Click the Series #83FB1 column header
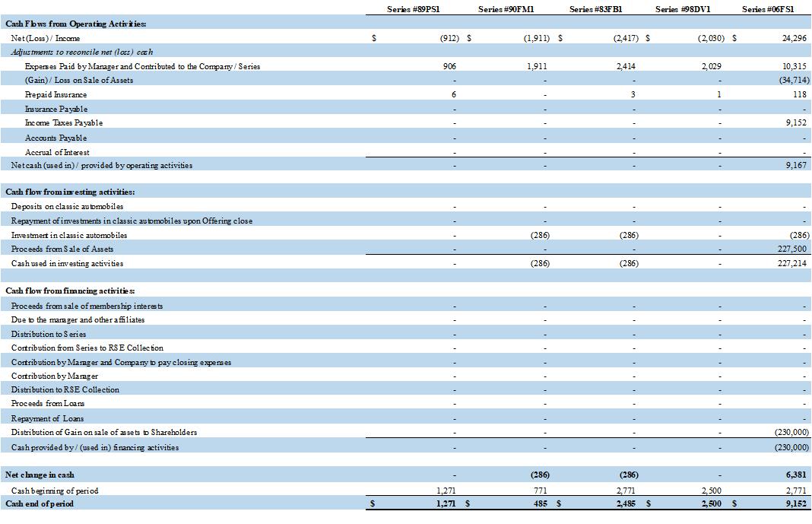The width and height of the screenshot is (812, 524). coord(595,9)
